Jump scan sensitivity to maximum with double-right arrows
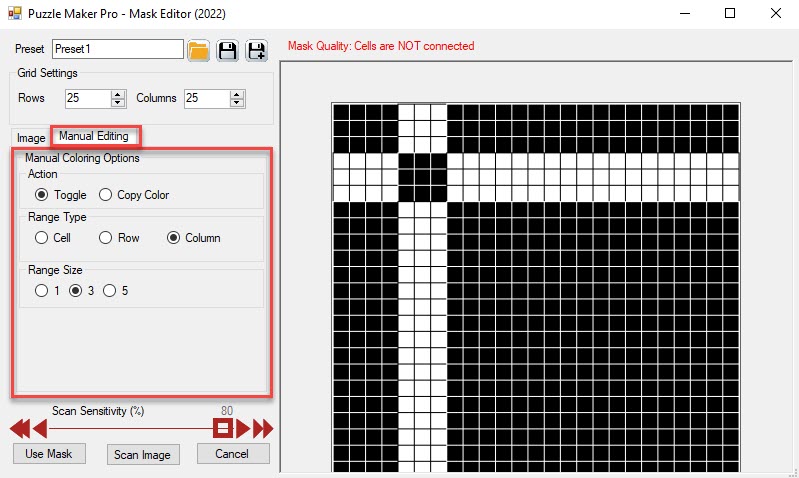Screen dimensions: 799x478 pyautogui.click(x=263, y=429)
